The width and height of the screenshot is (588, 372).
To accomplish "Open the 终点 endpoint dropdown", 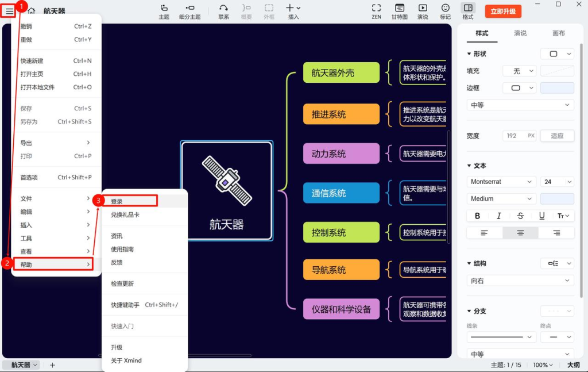I will pos(557,337).
